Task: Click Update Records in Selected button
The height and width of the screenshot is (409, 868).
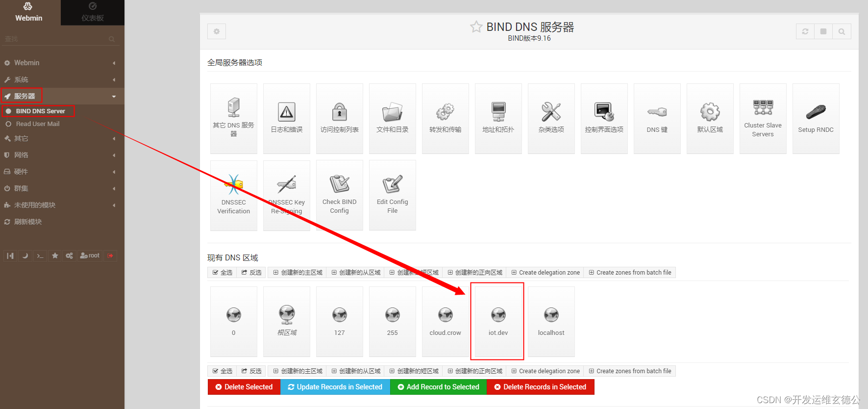Action: [335, 387]
